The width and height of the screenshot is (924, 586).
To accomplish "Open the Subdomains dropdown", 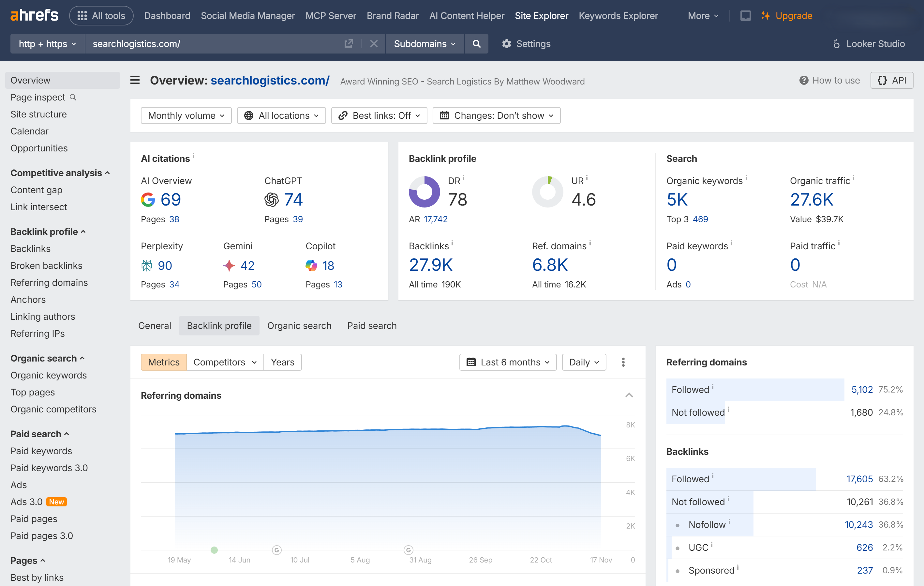I will [x=425, y=43].
